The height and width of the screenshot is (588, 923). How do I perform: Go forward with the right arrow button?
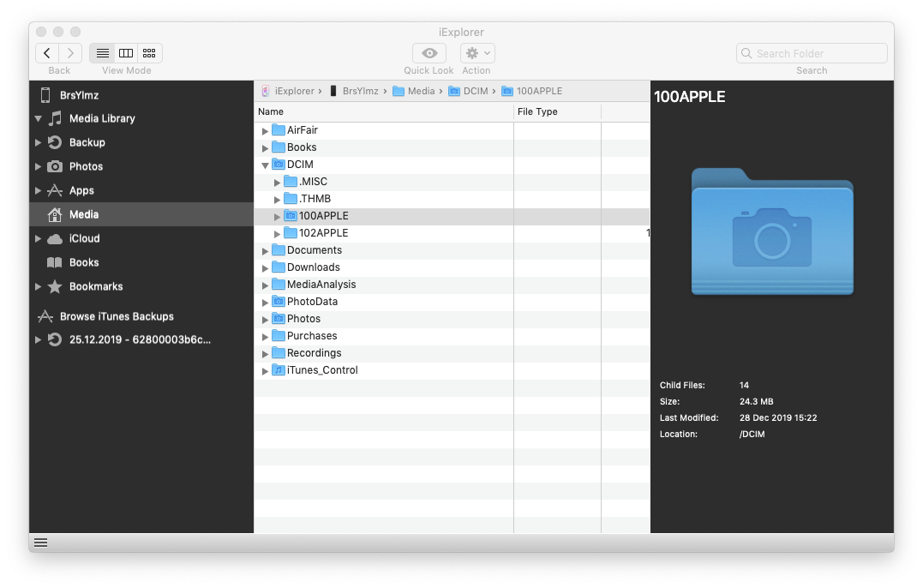coord(70,53)
